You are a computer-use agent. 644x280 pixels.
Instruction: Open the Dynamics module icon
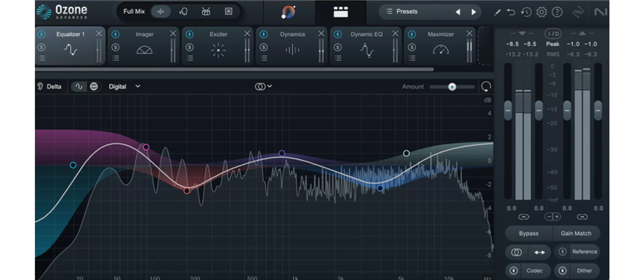pyautogui.click(x=292, y=50)
